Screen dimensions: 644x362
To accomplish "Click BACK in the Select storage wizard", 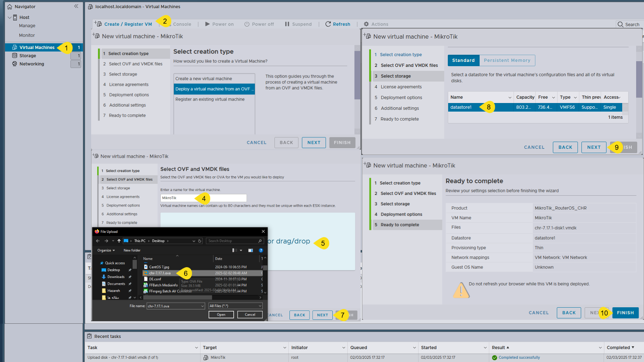I will 565,147.
